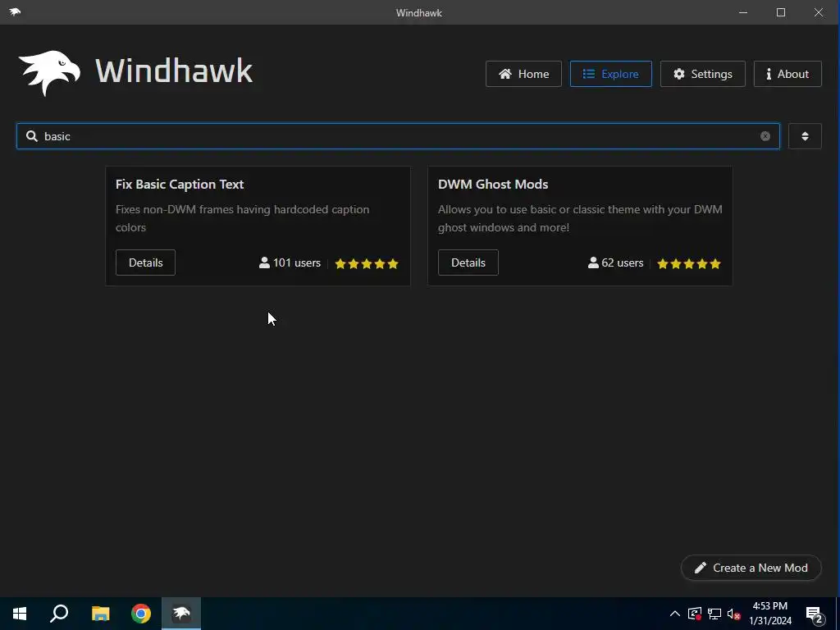Click the Windhawk heading text
Screen dimensions: 840x630
tap(174, 71)
